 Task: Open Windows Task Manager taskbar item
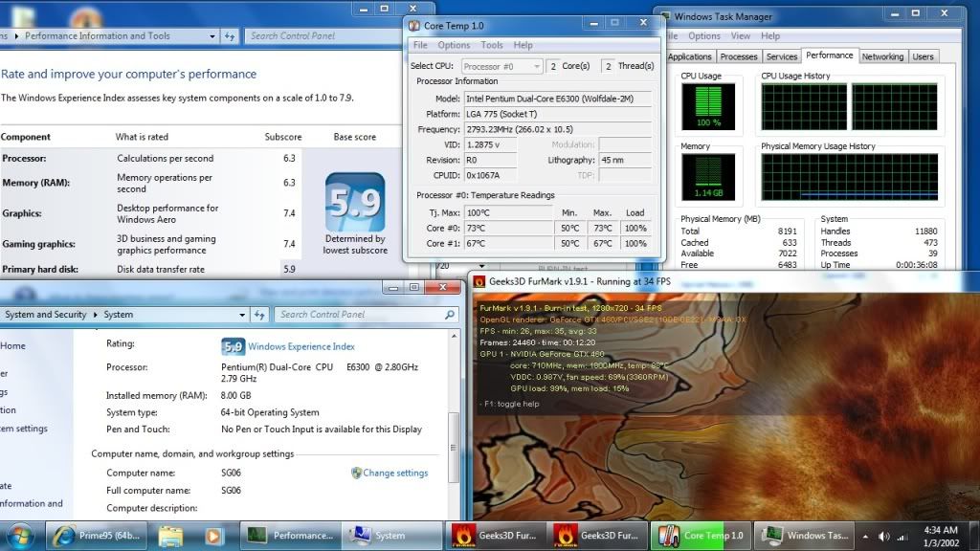pos(803,536)
